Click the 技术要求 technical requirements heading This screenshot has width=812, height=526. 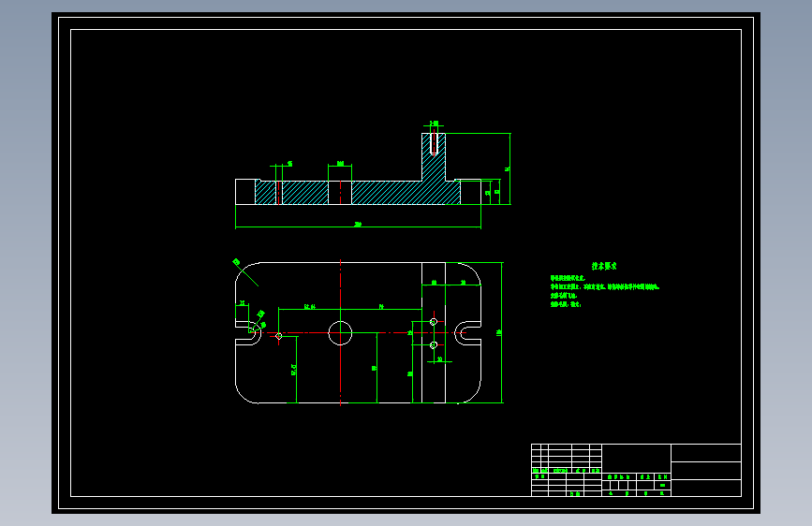click(604, 266)
